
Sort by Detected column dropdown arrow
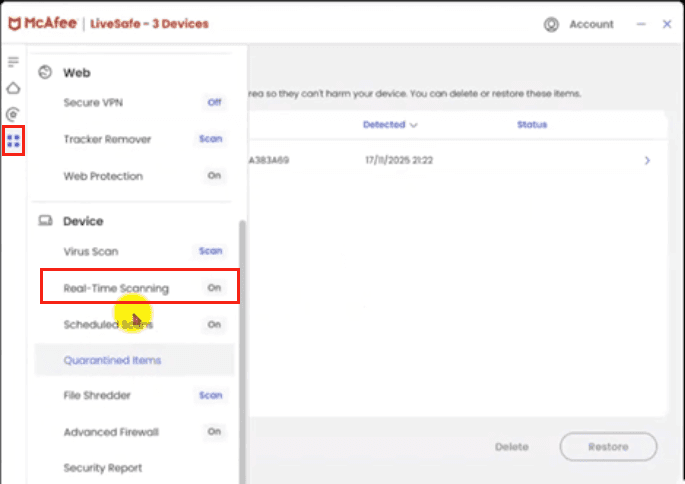click(x=414, y=125)
